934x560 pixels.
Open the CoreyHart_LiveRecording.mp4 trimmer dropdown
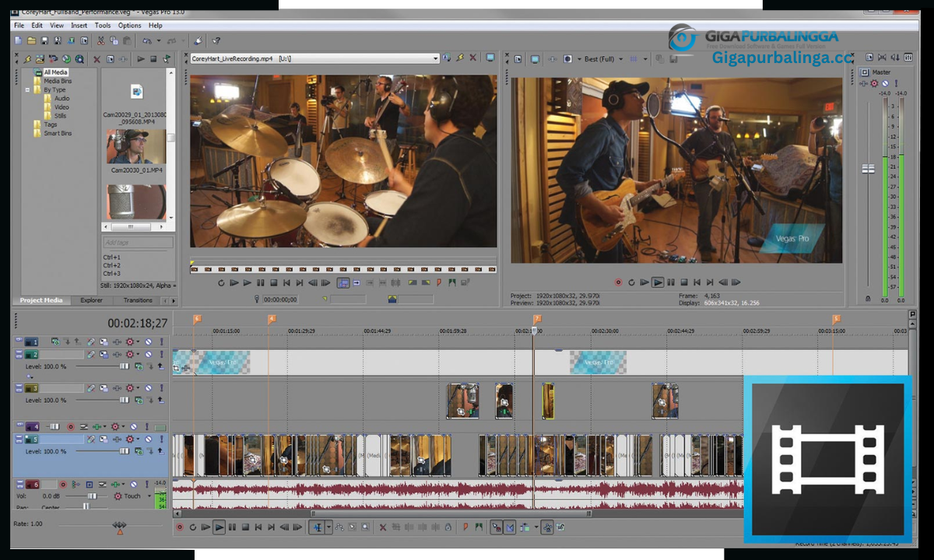point(435,58)
